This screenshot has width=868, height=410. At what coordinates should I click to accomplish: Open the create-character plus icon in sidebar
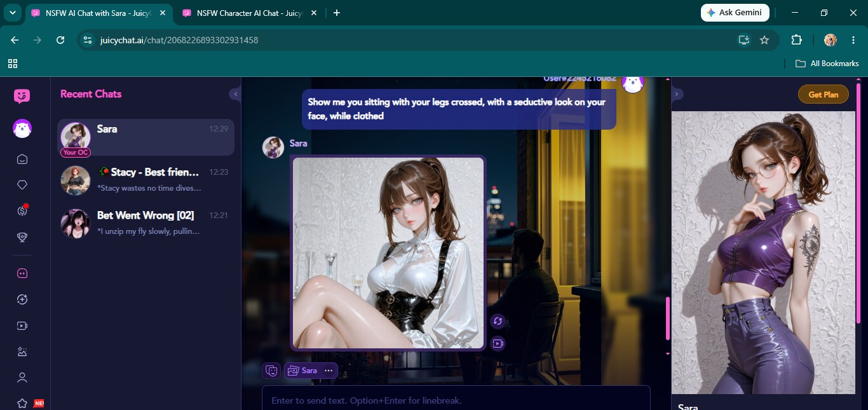tap(22, 299)
